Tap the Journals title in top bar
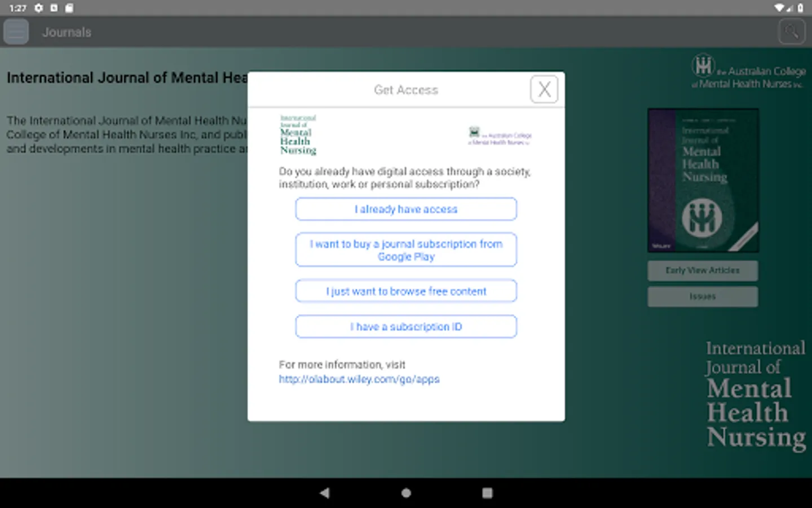Screen dimensions: 812x508 pos(67,32)
